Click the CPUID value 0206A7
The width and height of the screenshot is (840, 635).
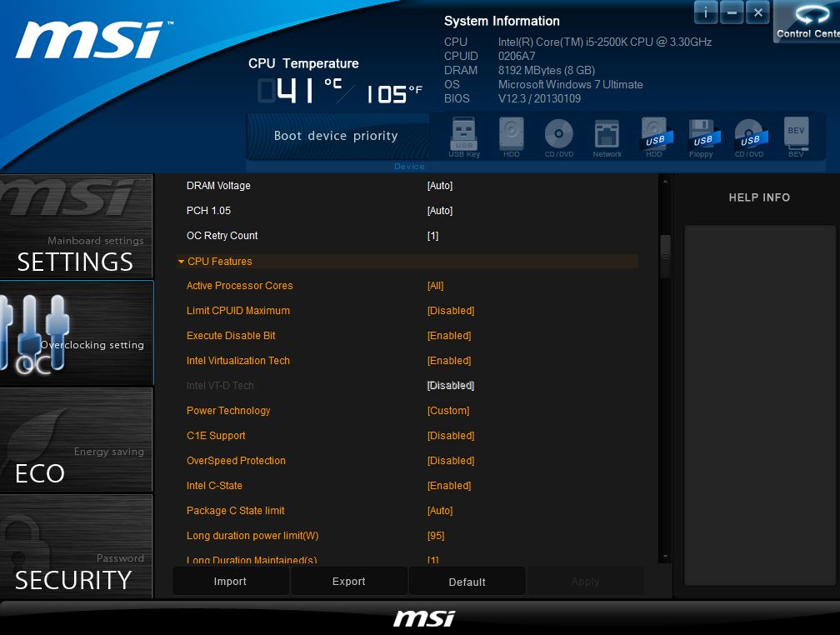tap(517, 56)
